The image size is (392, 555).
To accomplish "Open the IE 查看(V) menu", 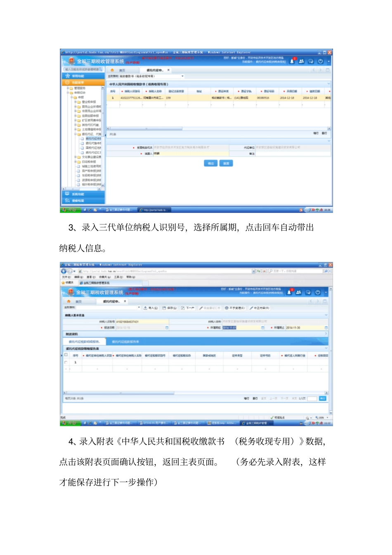I will point(91,277).
